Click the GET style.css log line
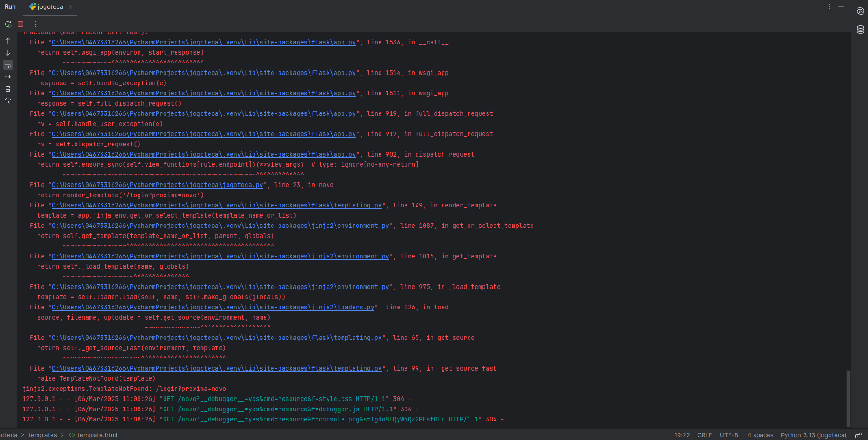 [217, 399]
